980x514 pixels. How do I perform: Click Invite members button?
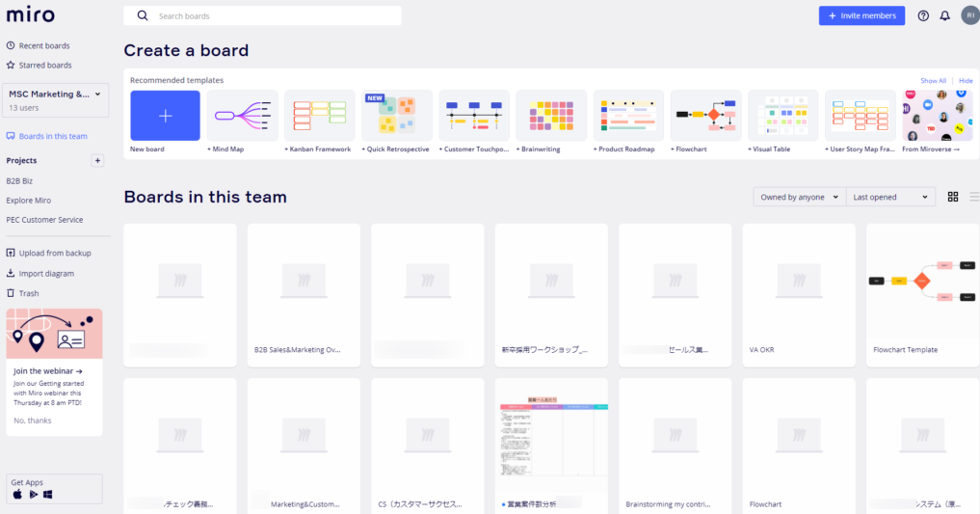click(x=861, y=15)
